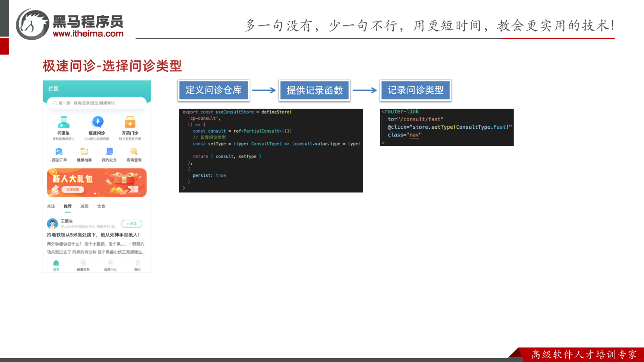Click the useConsultStore code snippet image

coord(271,150)
